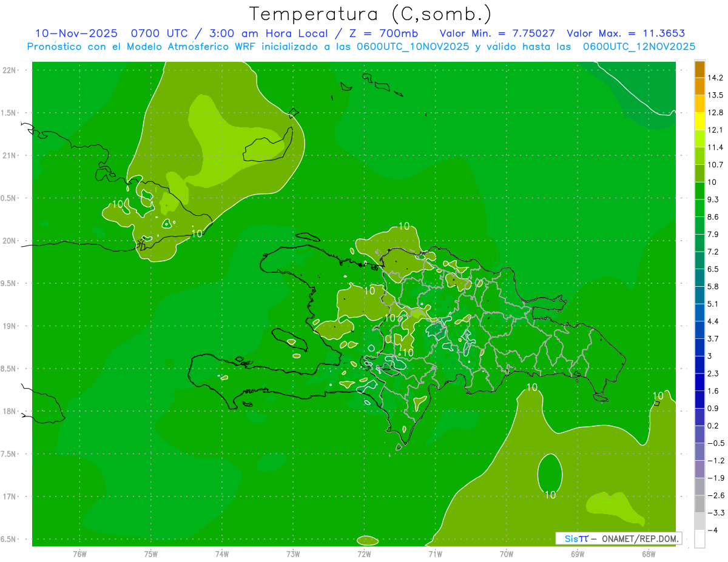Image resolution: width=728 pixels, height=562 pixels.
Task: Select the '10-Nov-2025' date text
Action: click(76, 33)
